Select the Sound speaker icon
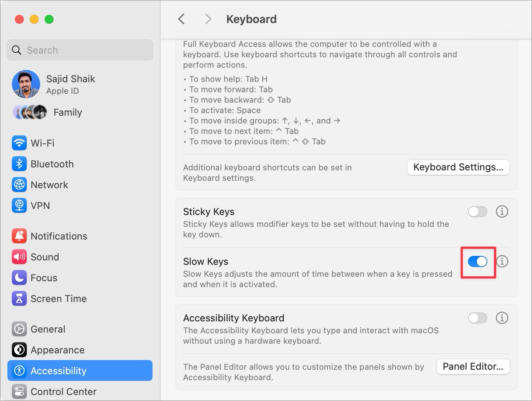 (19, 257)
